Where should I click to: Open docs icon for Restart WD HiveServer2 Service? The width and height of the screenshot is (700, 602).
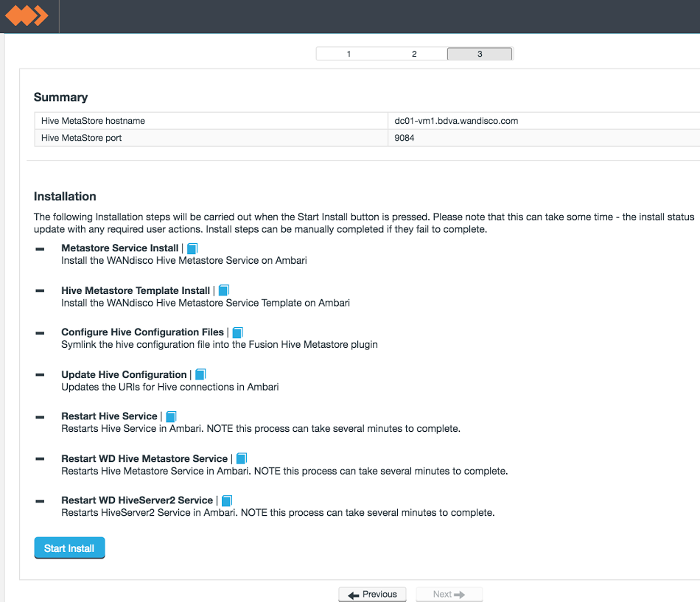click(x=227, y=500)
